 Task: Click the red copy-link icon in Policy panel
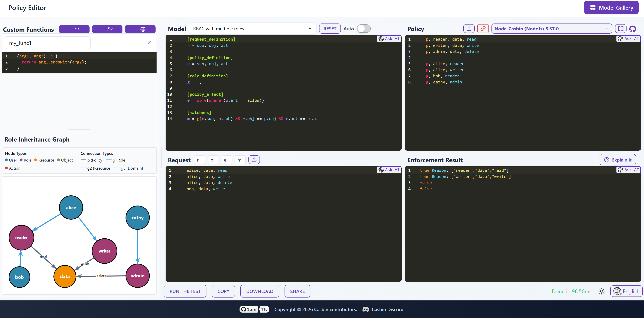pyautogui.click(x=483, y=29)
